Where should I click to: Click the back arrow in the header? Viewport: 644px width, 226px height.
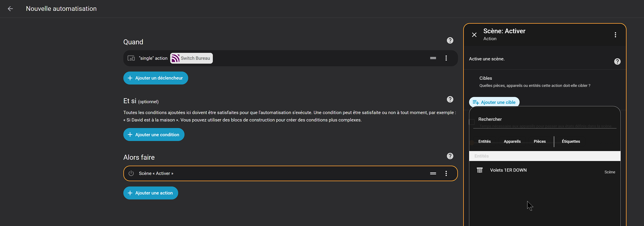tap(10, 9)
